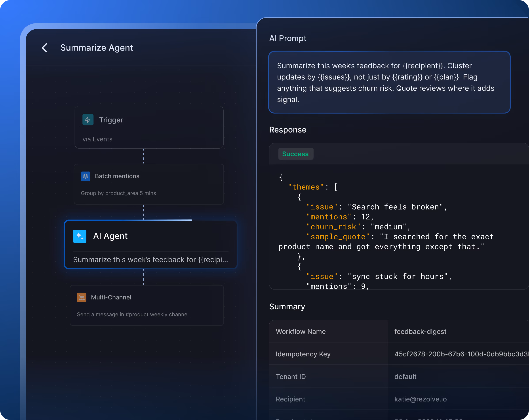Select the Multi-Channel workflow node
This screenshot has height=420, width=529.
coord(147,305)
